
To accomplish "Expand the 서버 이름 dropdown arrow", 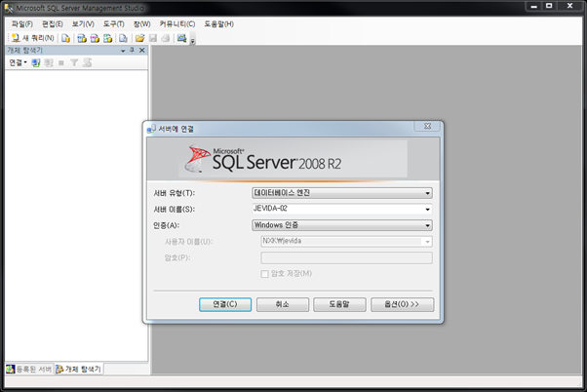I will point(427,210).
